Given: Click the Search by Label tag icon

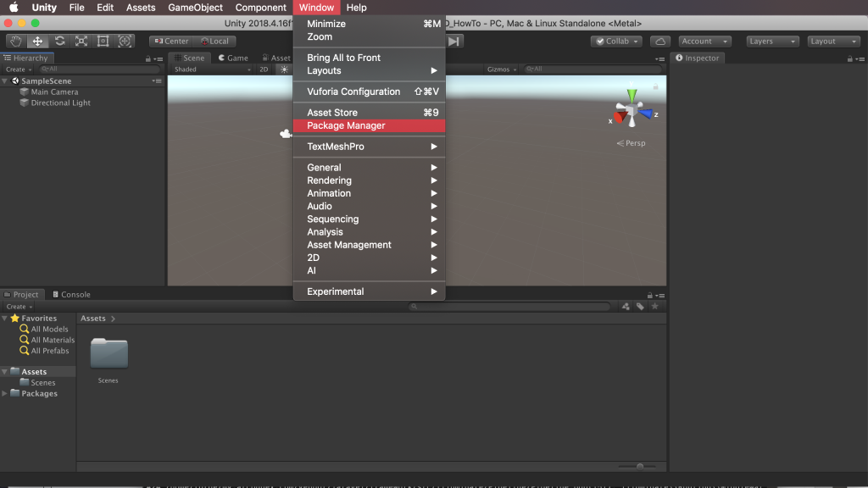Looking at the screenshot, I should pyautogui.click(x=640, y=307).
